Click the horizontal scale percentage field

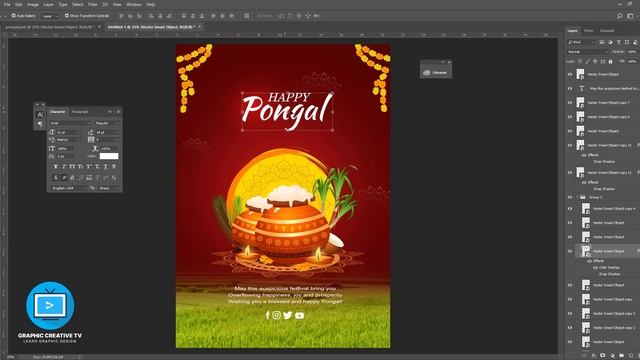[x=109, y=149]
